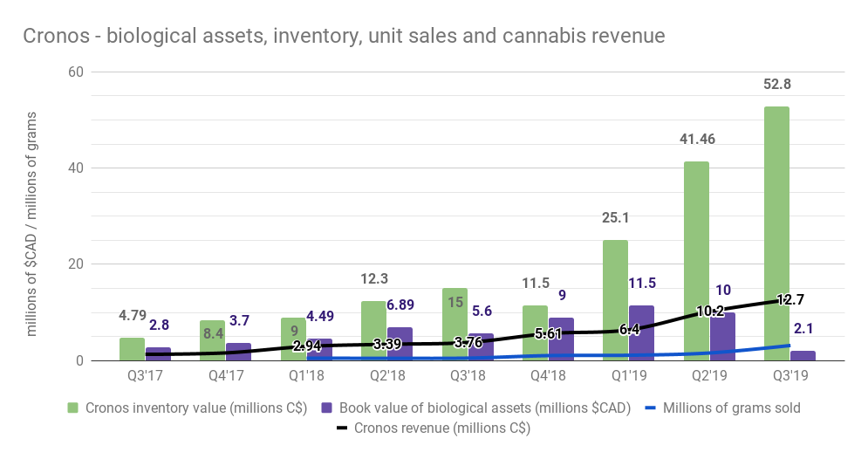Click the purple Q1'19 biological assets bar
This screenshot has width=868, height=459.
click(x=641, y=332)
